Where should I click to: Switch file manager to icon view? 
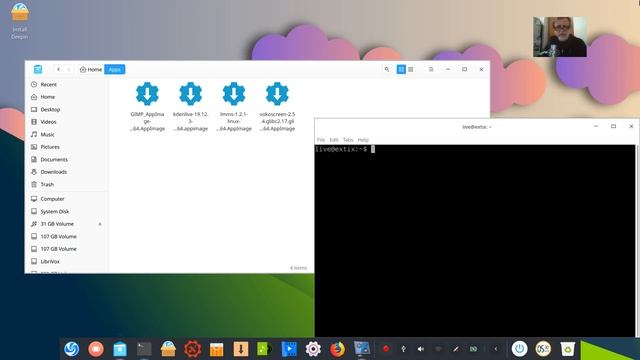(x=401, y=69)
